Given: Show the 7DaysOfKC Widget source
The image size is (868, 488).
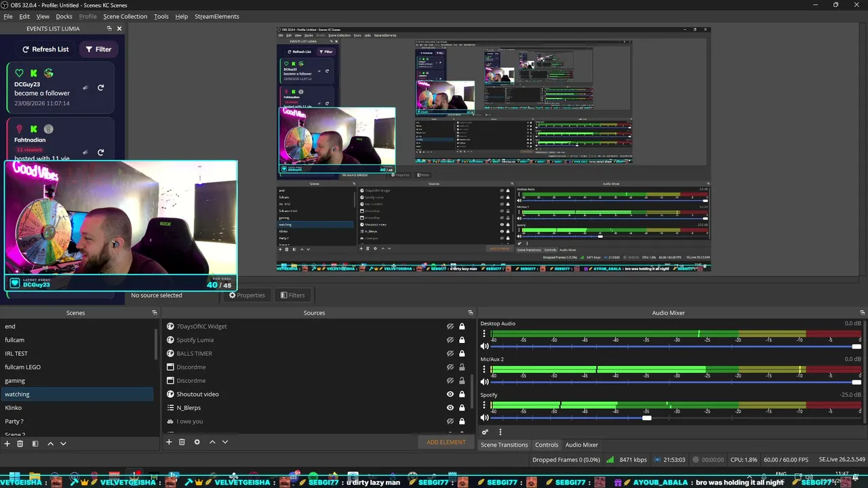Looking at the screenshot, I should click(450, 326).
